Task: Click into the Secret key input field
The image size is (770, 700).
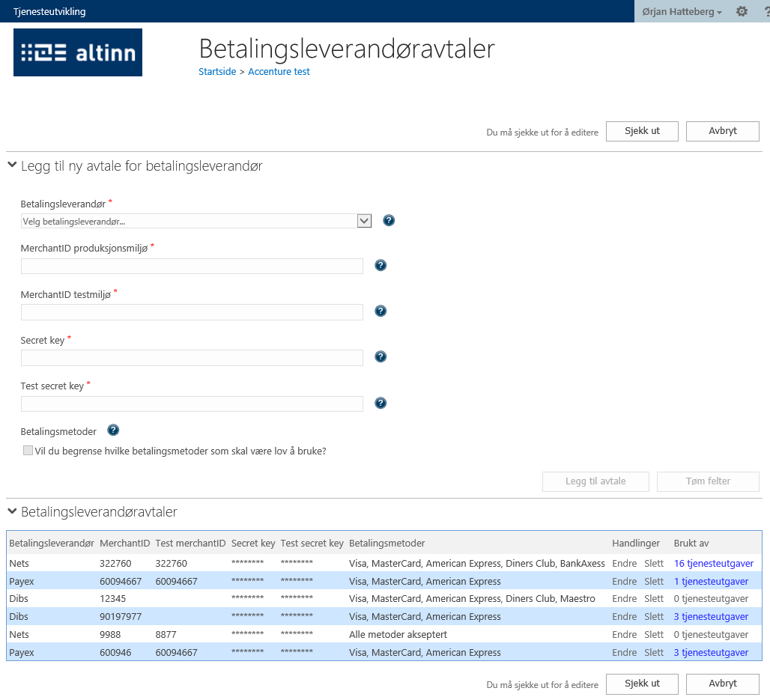Action: [192, 358]
